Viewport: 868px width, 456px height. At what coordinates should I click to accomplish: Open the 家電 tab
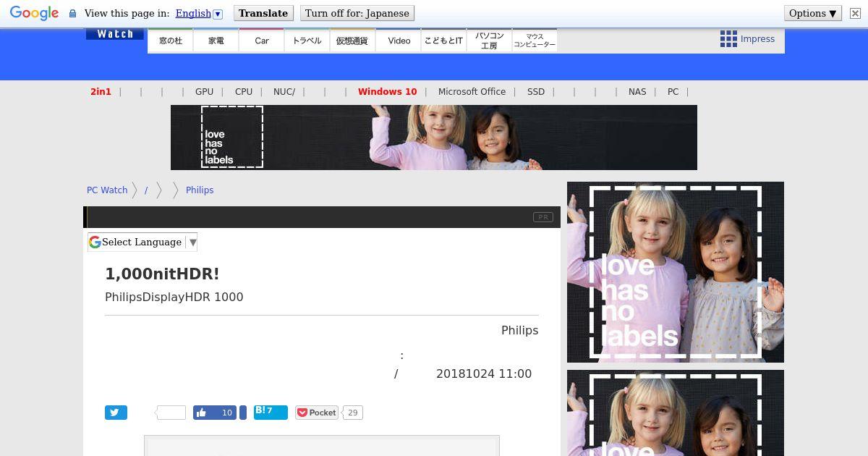(x=216, y=41)
